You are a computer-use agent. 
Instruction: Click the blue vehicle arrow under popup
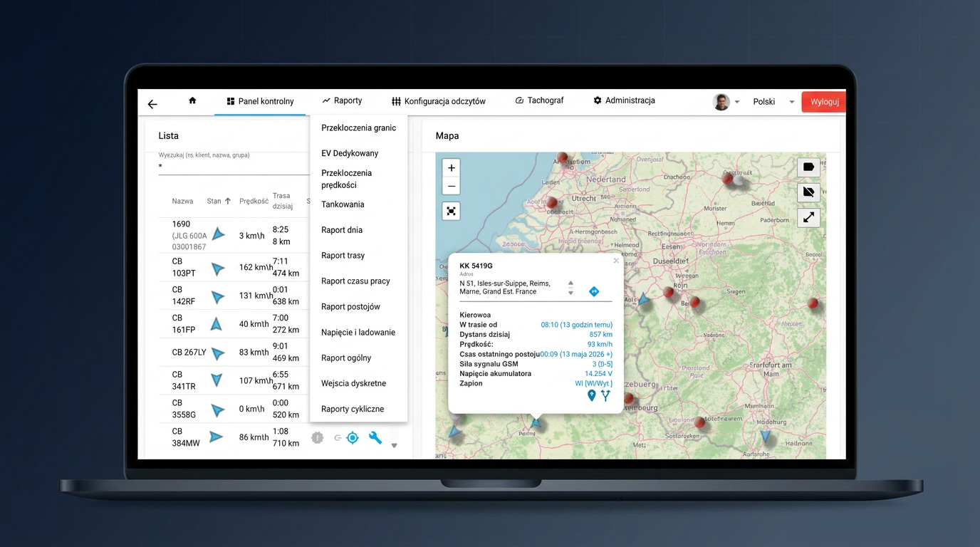pos(536,423)
